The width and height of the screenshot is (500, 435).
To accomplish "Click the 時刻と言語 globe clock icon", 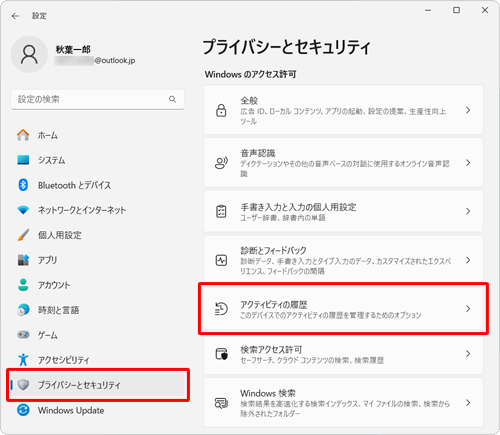I will coord(23,310).
